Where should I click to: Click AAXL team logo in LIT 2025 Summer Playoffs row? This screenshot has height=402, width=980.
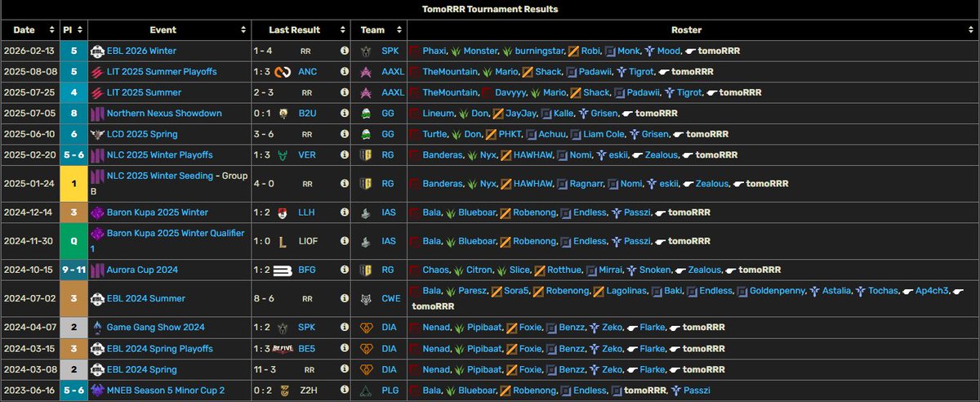366,72
